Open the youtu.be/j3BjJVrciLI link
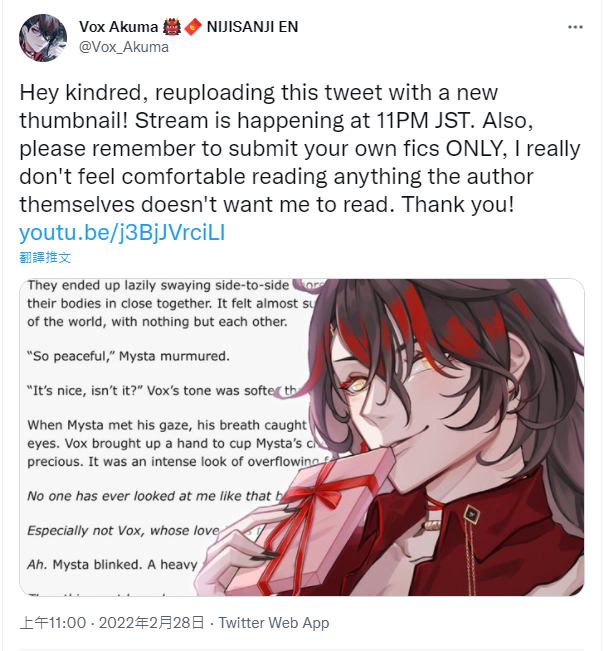This screenshot has height=651, width=603. click(122, 232)
